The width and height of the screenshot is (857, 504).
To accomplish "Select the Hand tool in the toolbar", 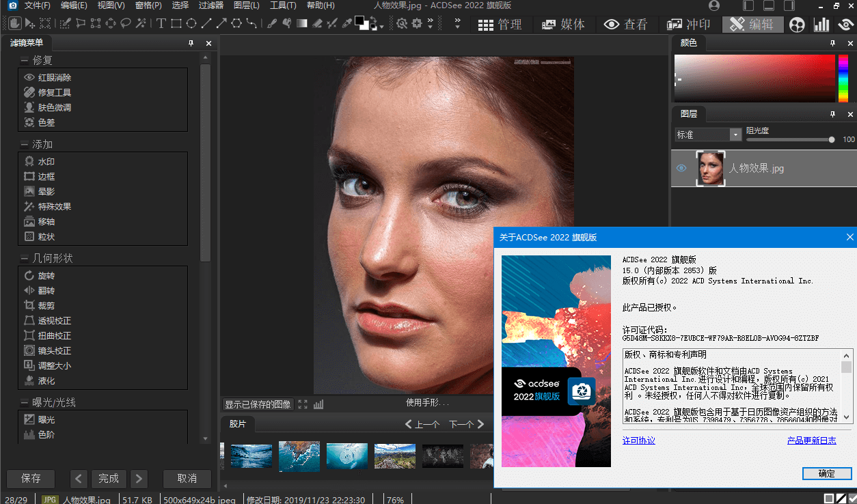I will coord(14,23).
